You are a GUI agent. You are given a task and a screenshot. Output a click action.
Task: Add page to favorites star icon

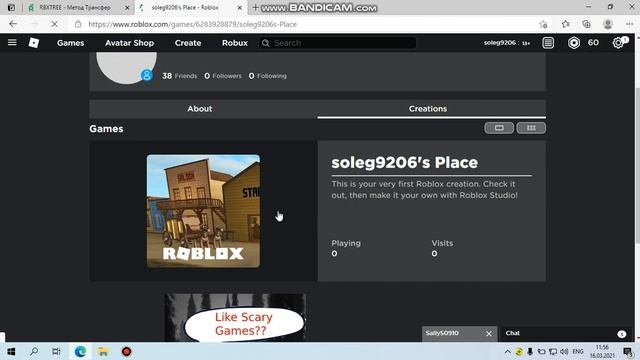click(x=543, y=24)
